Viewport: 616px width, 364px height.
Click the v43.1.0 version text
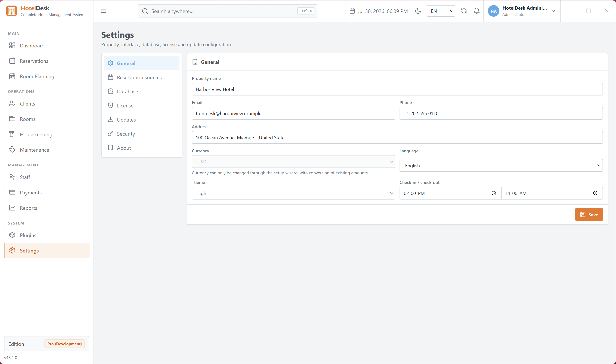10,357
